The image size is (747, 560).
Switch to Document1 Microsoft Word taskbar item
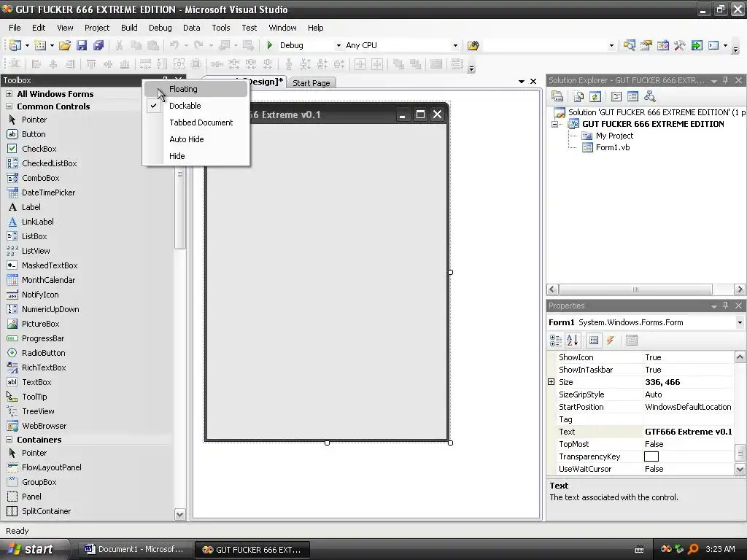pyautogui.click(x=135, y=549)
